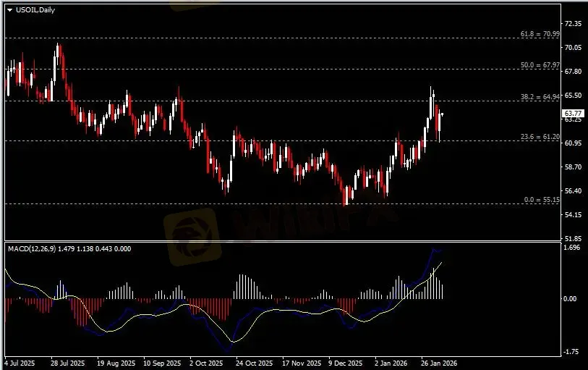Click 51.85 on the price axis
The image size is (588, 370).
click(572, 238)
